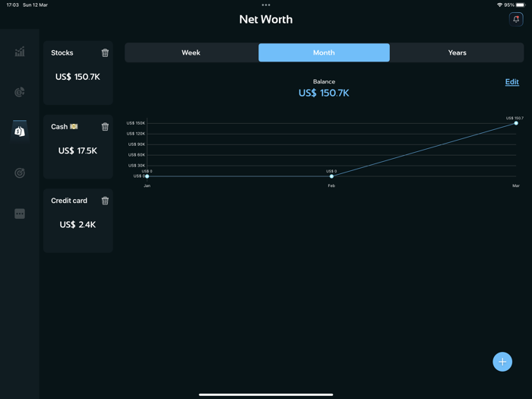Screen dimensions: 532x399
Task: Tap the three dots multitasking indicator
Action: pyautogui.click(x=266, y=5)
